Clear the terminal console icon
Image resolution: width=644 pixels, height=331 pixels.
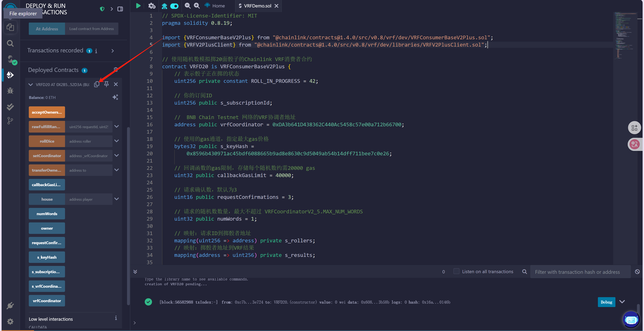click(637, 271)
